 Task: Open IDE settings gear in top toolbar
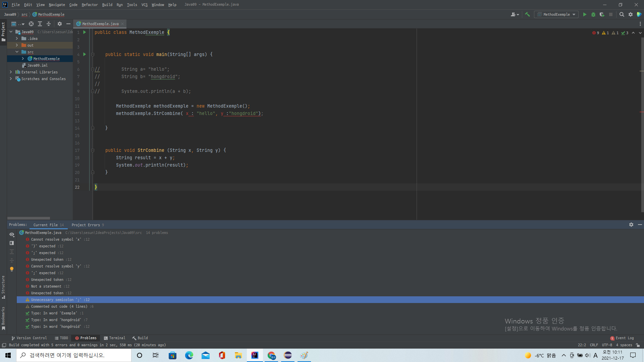[x=631, y=14]
